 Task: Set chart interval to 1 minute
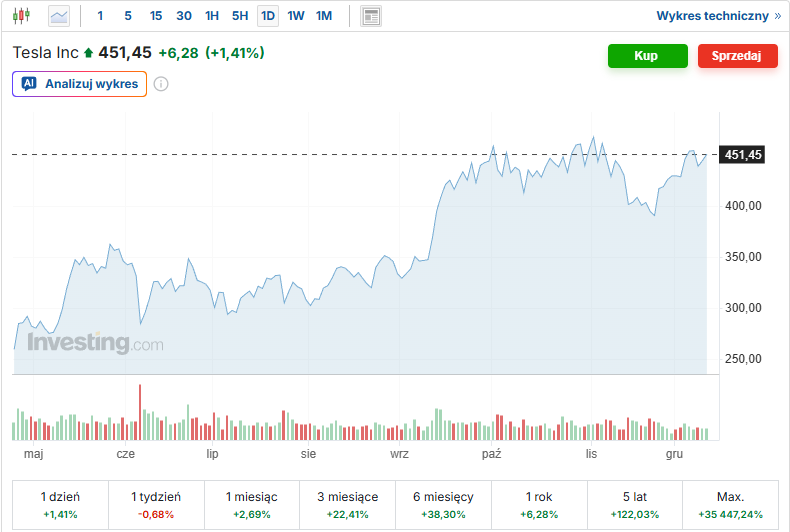tap(100, 16)
